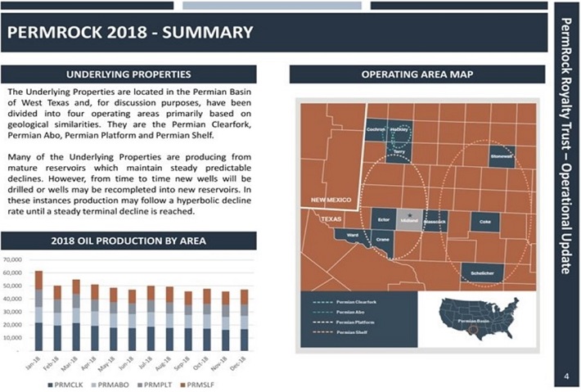Click the PRMCLK legend color swatch
Image resolution: width=581 pixels, height=392 pixels.
tap(51, 385)
